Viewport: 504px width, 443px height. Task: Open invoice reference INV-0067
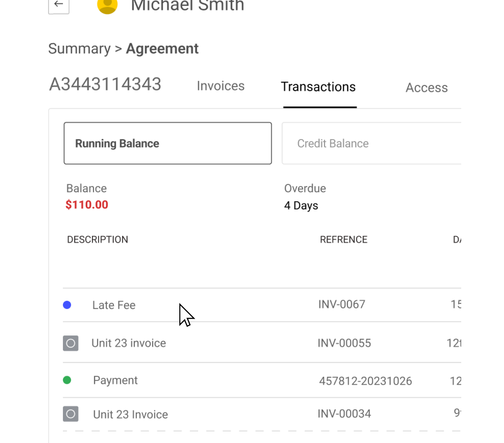tap(341, 304)
